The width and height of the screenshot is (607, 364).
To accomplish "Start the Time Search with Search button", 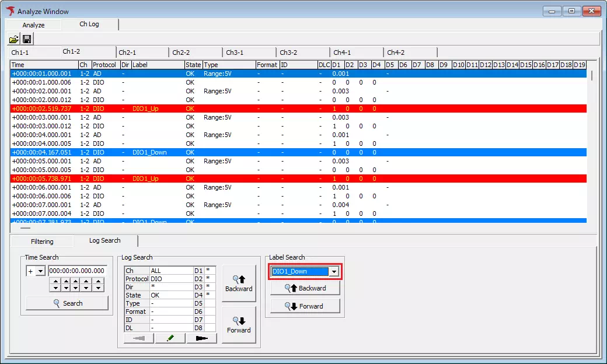I will pos(67,303).
